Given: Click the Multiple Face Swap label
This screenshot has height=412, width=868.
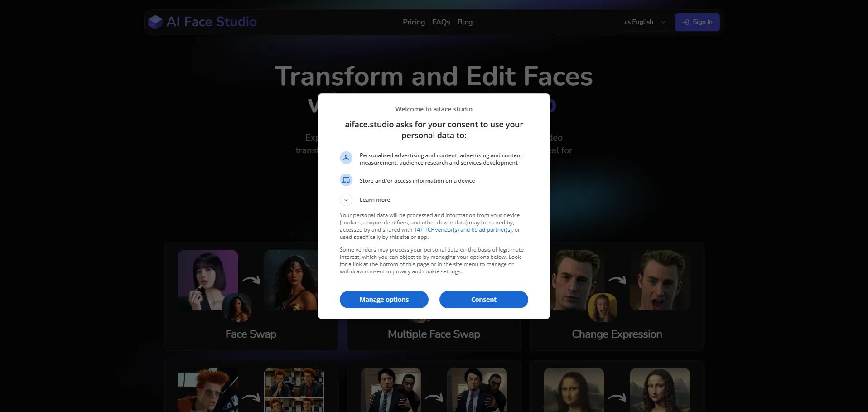Looking at the screenshot, I should click(x=434, y=334).
